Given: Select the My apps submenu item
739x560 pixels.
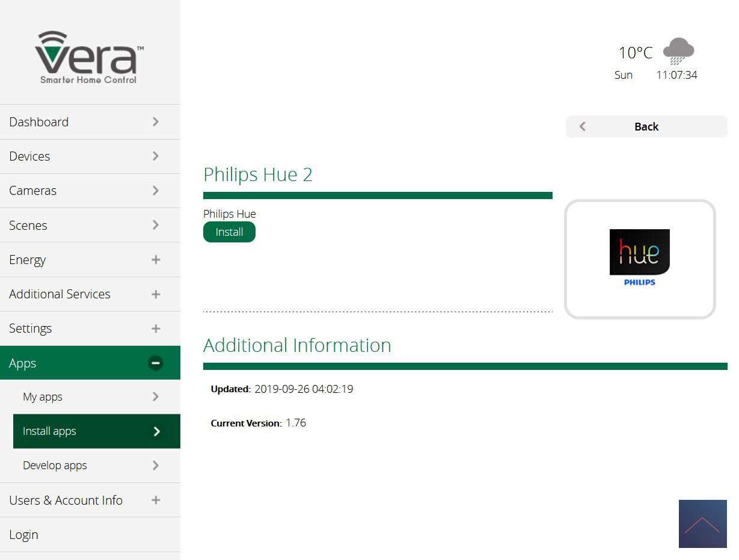Looking at the screenshot, I should [x=97, y=397].
